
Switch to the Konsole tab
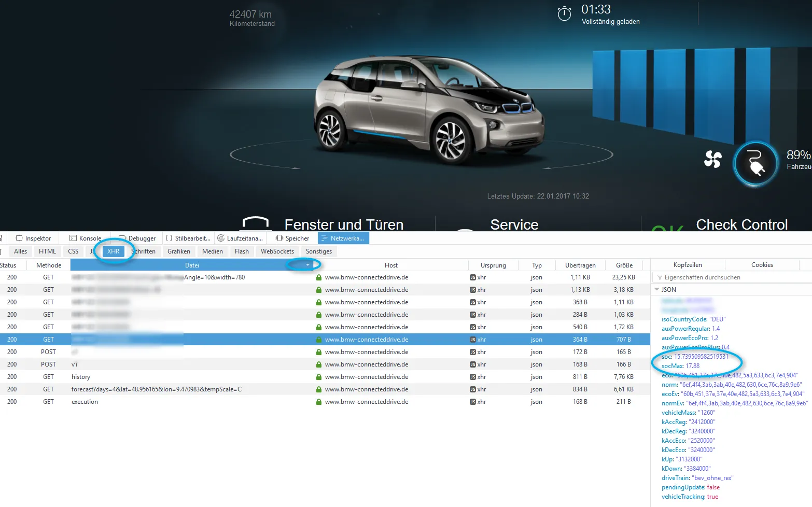click(86, 238)
